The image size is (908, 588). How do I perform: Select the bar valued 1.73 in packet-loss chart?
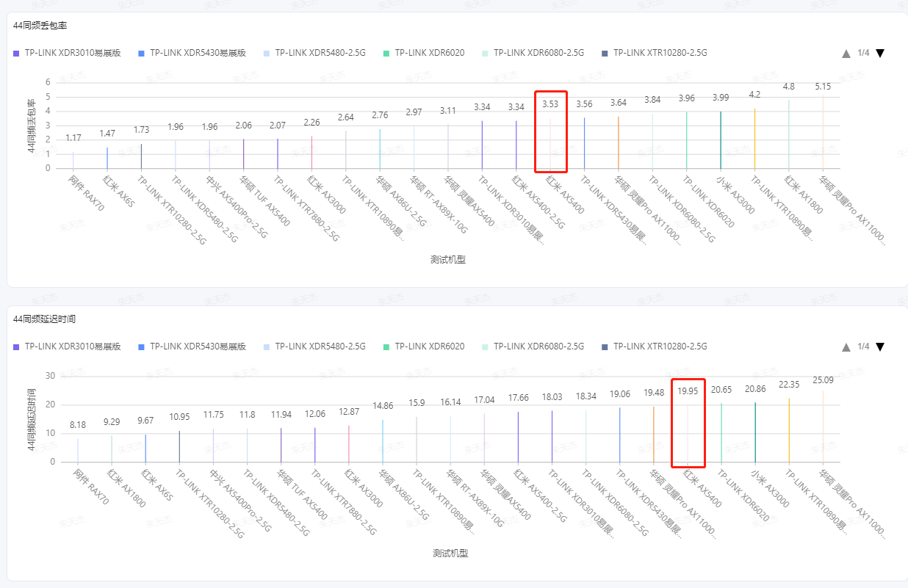pyautogui.click(x=142, y=156)
